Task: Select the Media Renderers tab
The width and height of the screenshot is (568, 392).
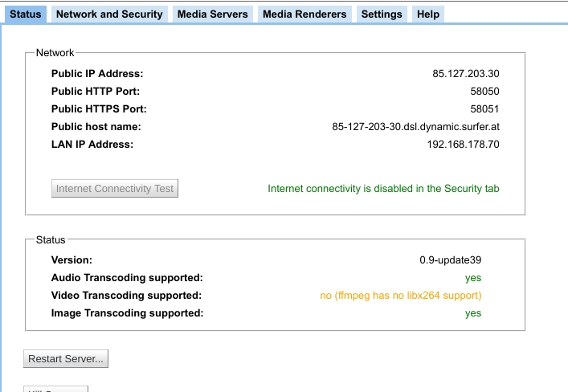Action: (x=304, y=14)
